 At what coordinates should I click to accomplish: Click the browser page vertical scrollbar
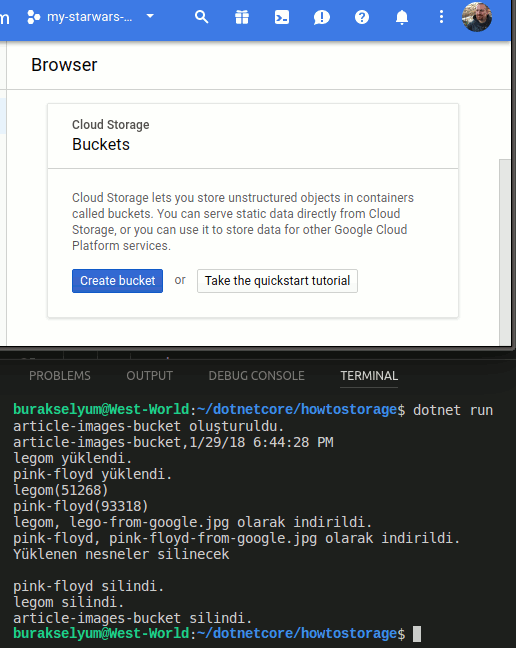click(x=505, y=252)
